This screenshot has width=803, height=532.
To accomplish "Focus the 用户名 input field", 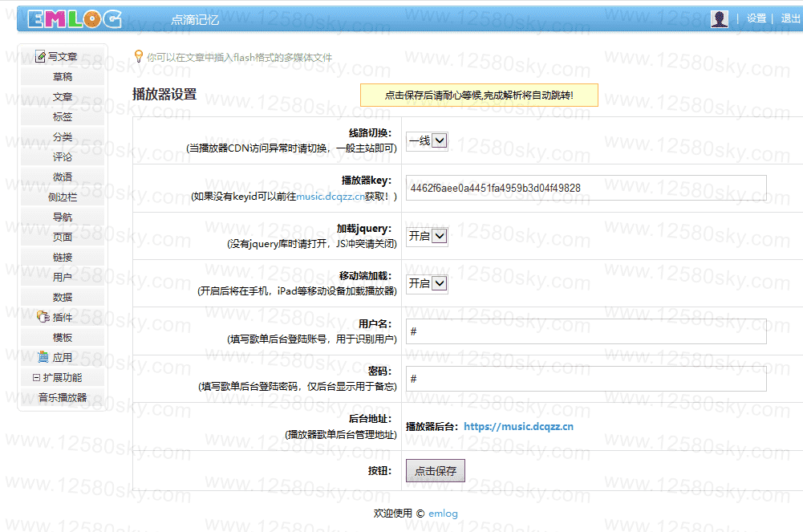I will [x=586, y=331].
